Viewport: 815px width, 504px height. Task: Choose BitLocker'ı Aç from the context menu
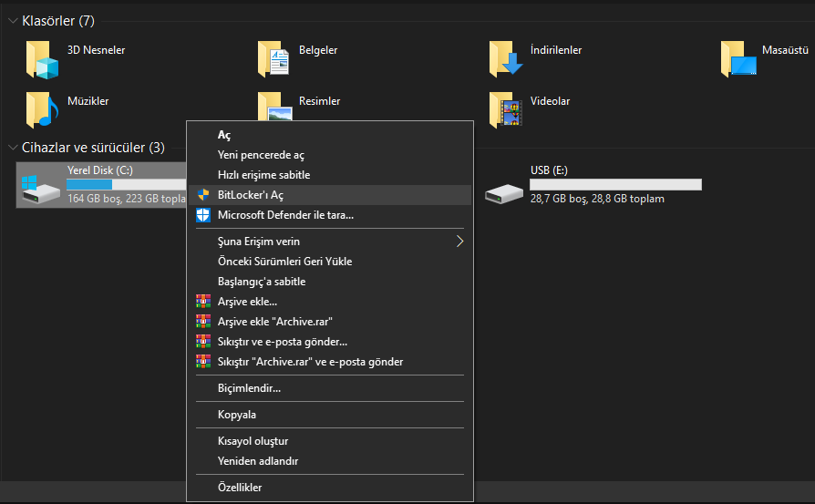251,195
